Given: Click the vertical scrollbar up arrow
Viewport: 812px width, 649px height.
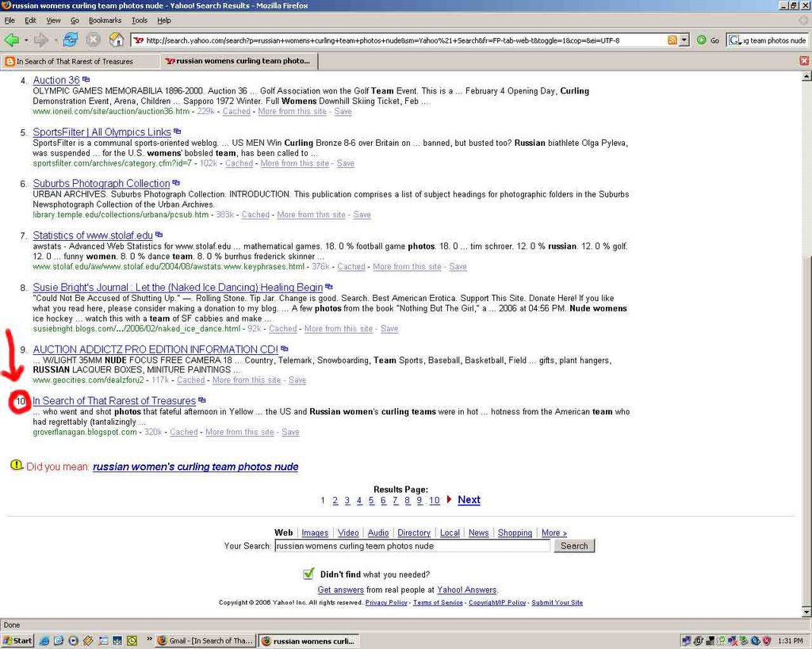Looking at the screenshot, I should coord(806,76).
